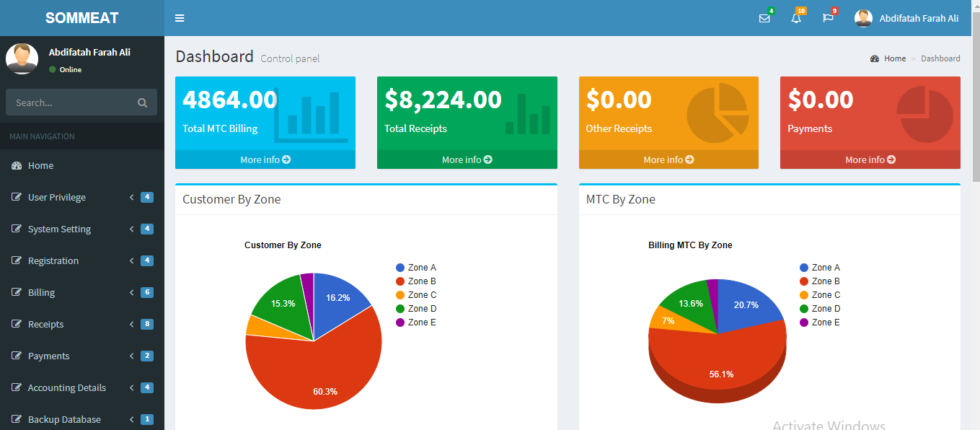Click the hamburger sidebar toggle icon
Screen dimensions: 980x430
click(x=180, y=18)
